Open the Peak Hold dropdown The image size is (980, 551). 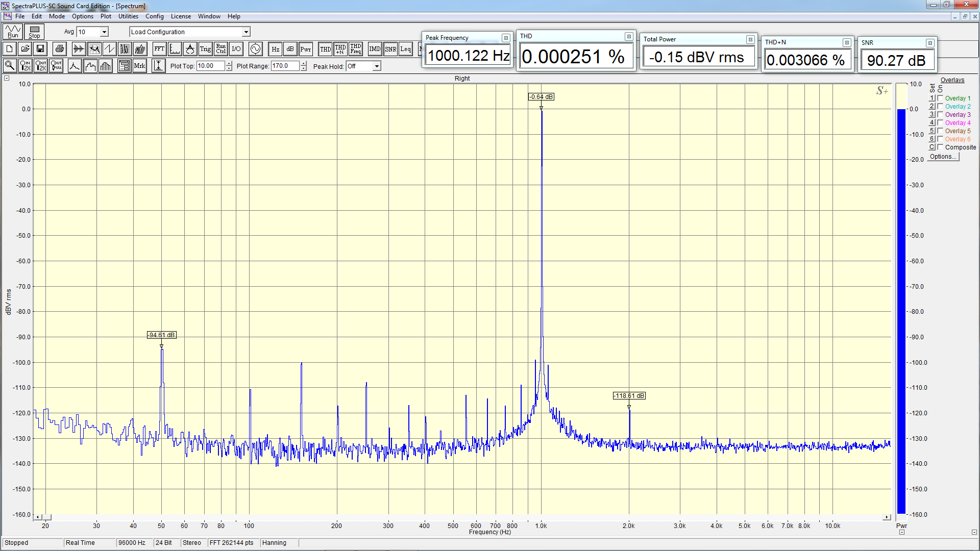[376, 66]
